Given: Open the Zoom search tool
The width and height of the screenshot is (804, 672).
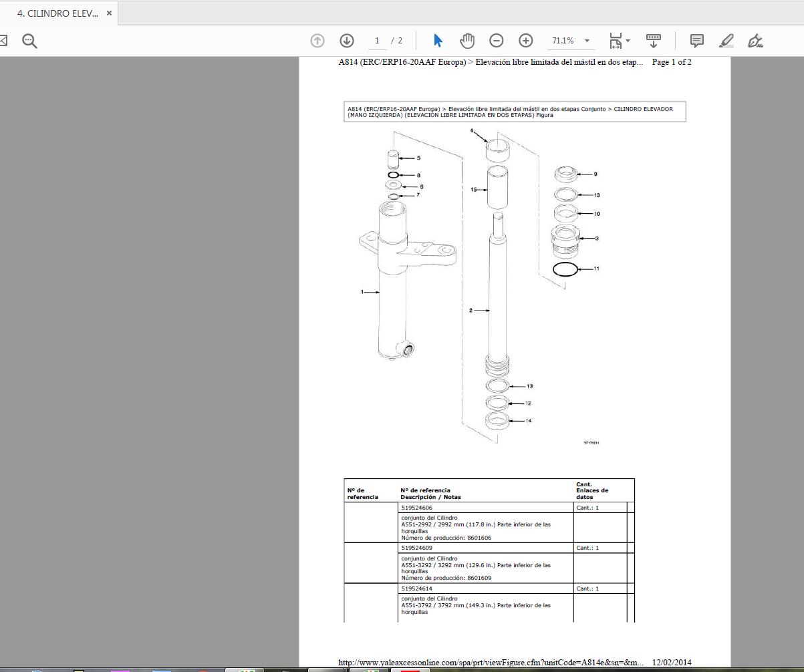Looking at the screenshot, I should [x=28, y=40].
